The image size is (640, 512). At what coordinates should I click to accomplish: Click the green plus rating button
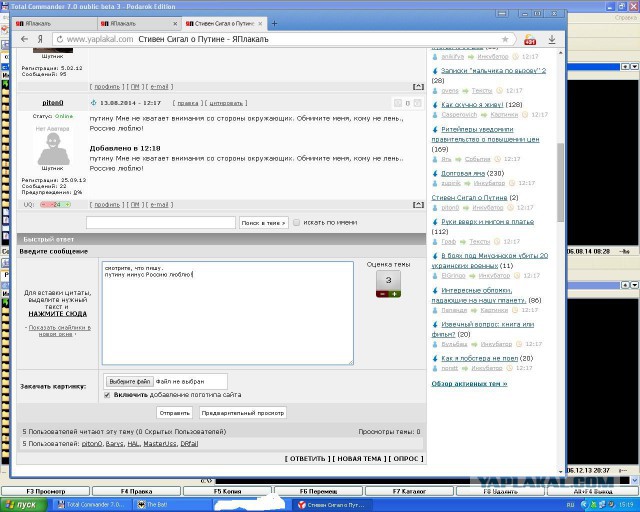[x=395, y=293]
